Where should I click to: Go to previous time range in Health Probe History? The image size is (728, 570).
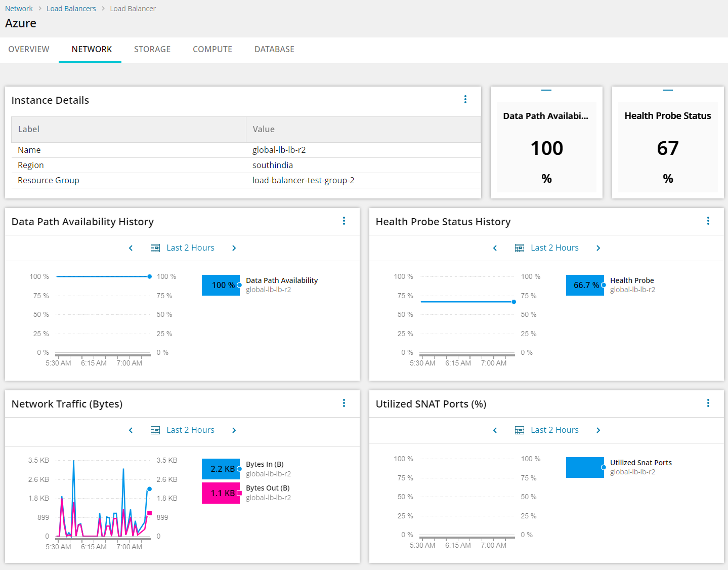[495, 248]
